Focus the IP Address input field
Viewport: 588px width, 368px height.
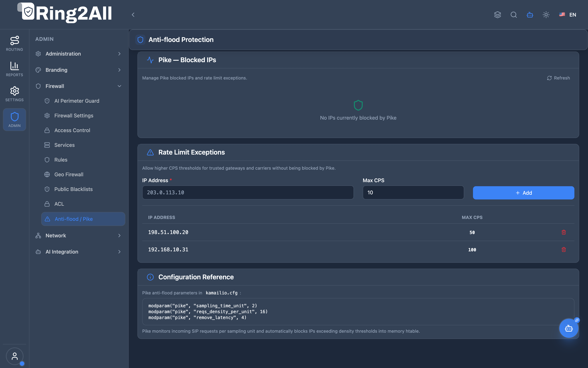pos(248,192)
